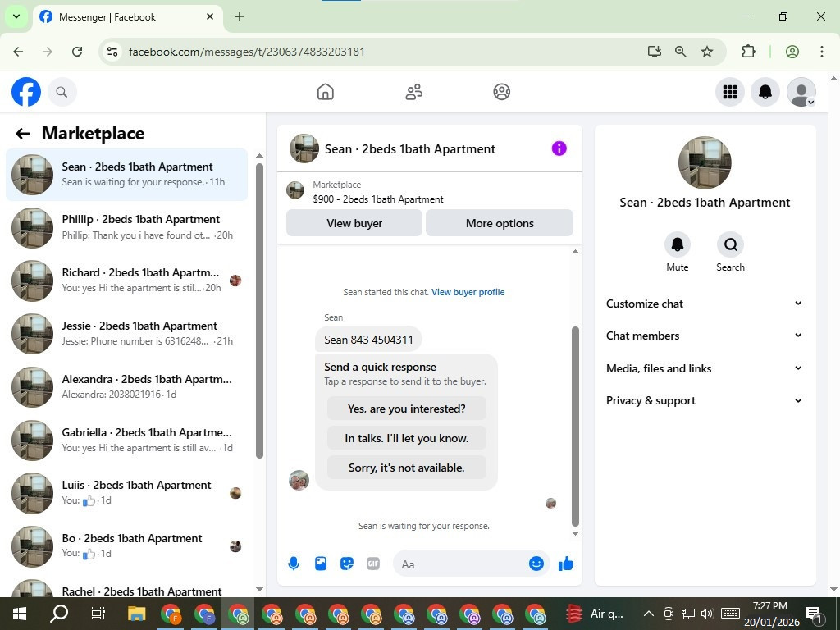
Task: Open the purple conversation information icon
Action: pos(559,148)
